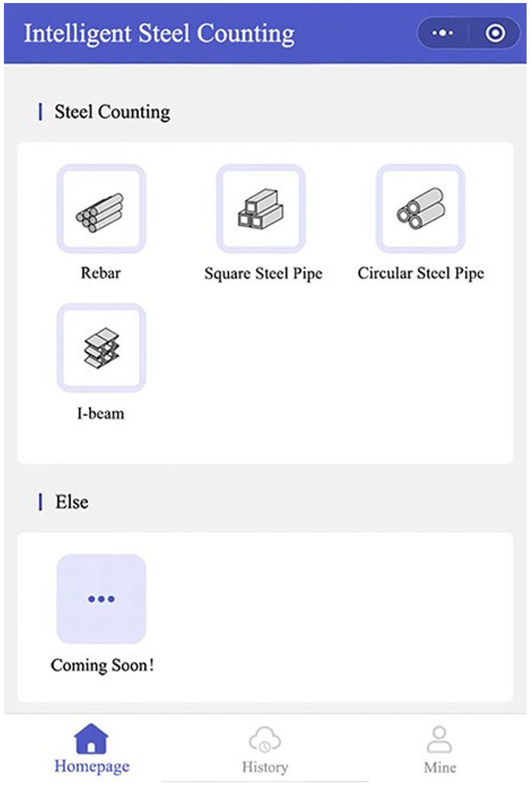Open the mini program more options menu
The height and width of the screenshot is (785, 532).
point(443,33)
